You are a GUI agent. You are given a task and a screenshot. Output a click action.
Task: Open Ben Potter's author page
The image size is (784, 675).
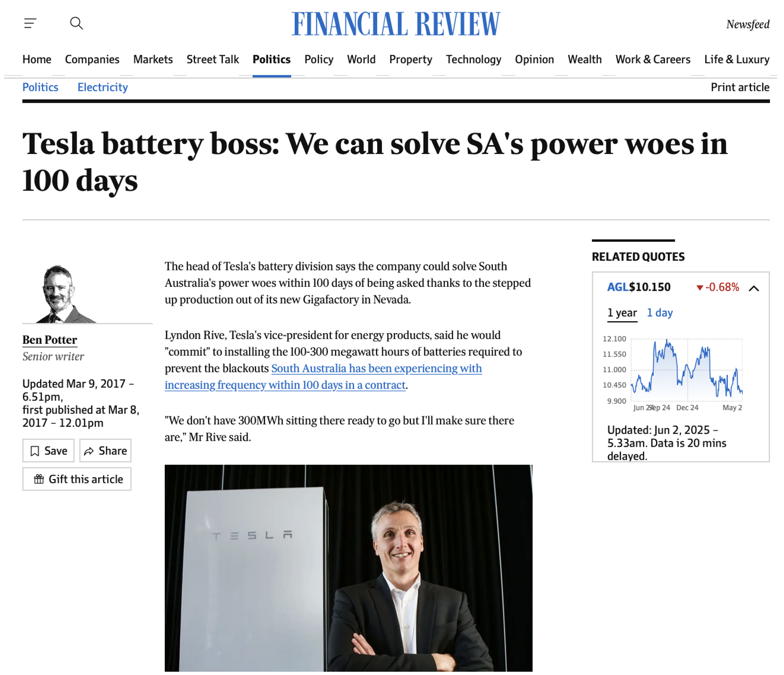[50, 340]
